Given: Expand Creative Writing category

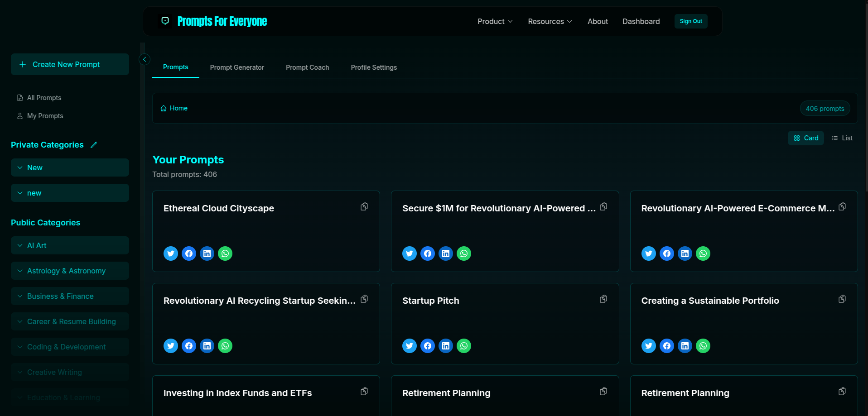Looking at the screenshot, I should pyautogui.click(x=70, y=372).
